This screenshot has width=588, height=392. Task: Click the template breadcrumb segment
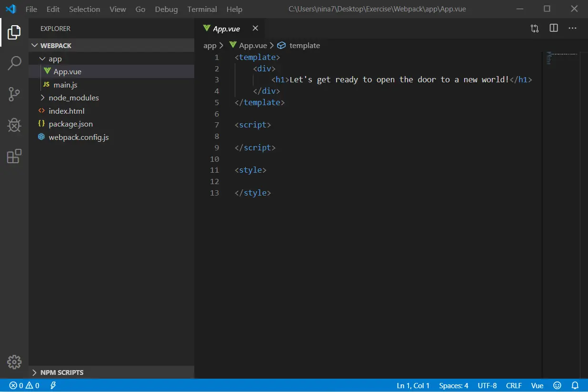(x=305, y=46)
